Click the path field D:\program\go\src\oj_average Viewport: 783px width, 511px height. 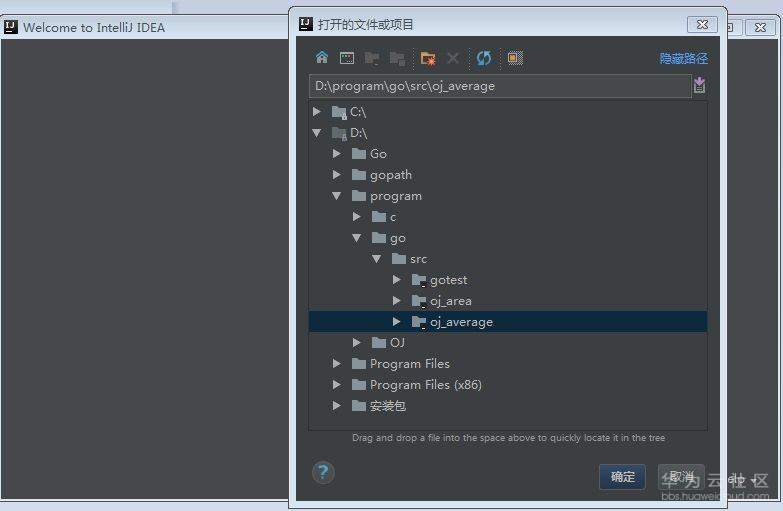[x=500, y=86]
